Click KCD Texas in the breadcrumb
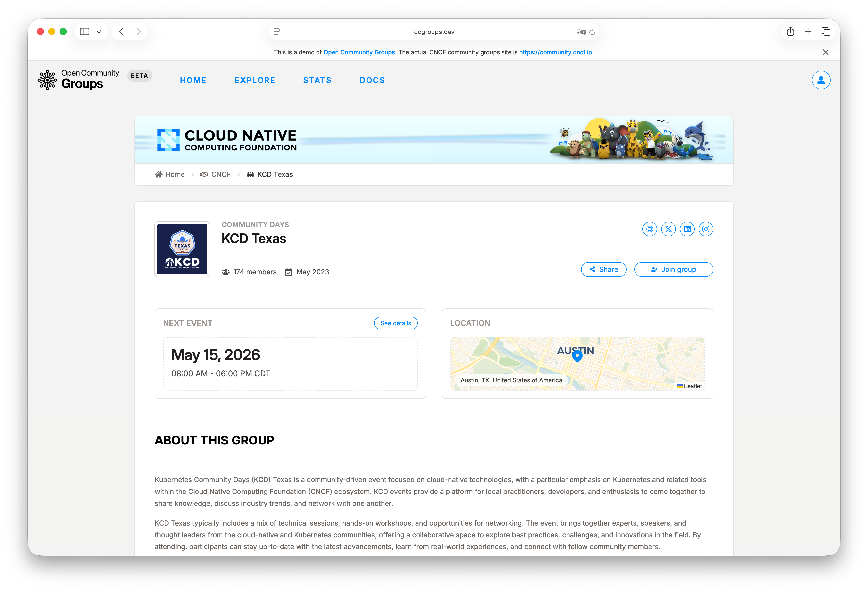Screen dimensions: 868x592 pyautogui.click(x=270, y=174)
